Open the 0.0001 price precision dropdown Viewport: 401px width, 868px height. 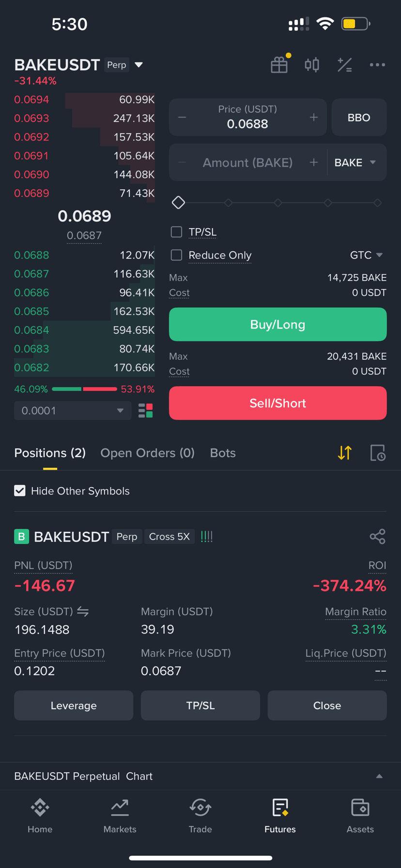tap(73, 411)
